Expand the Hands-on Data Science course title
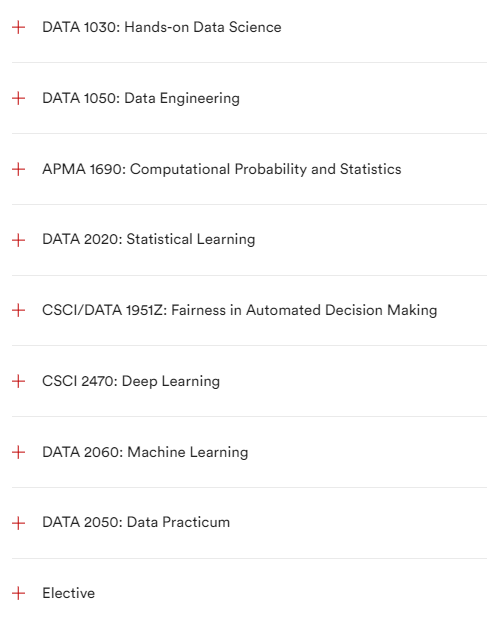Screen dimensions: 487x622 pos(162,27)
